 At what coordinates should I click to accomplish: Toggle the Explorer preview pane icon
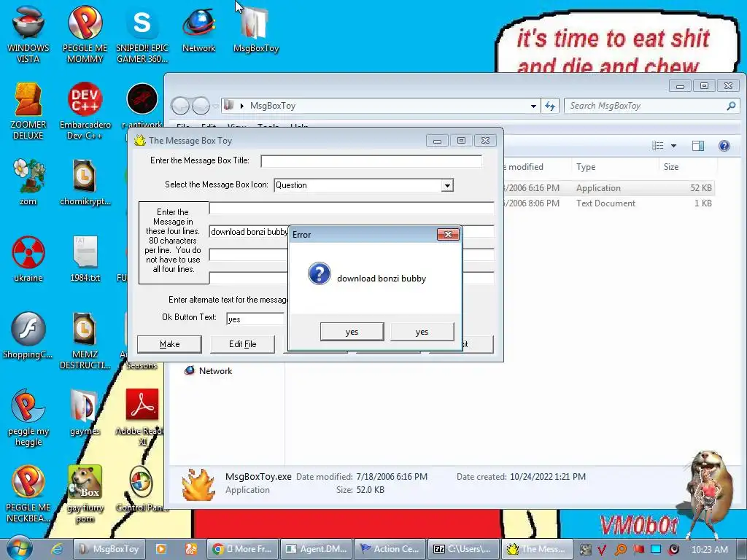tap(698, 146)
